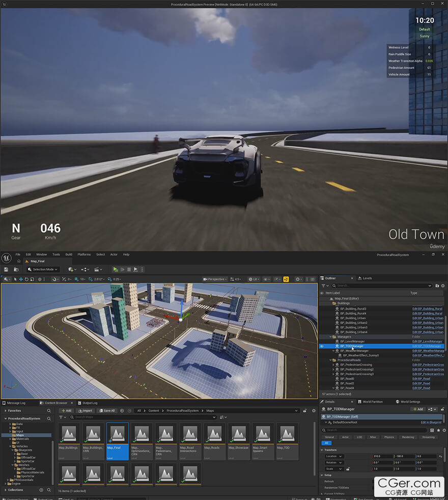Select the Map_Roads level thumbnail
This screenshot has height=500, width=448.
pos(214,436)
